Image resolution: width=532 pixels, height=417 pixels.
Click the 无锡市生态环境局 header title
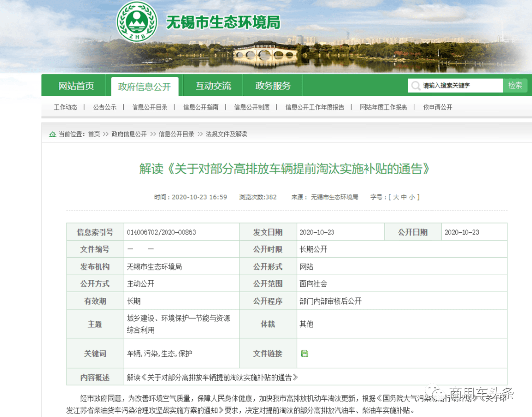point(223,22)
